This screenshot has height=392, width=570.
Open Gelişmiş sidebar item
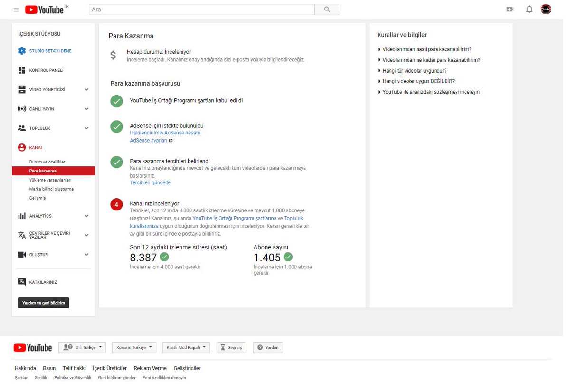pyautogui.click(x=38, y=198)
